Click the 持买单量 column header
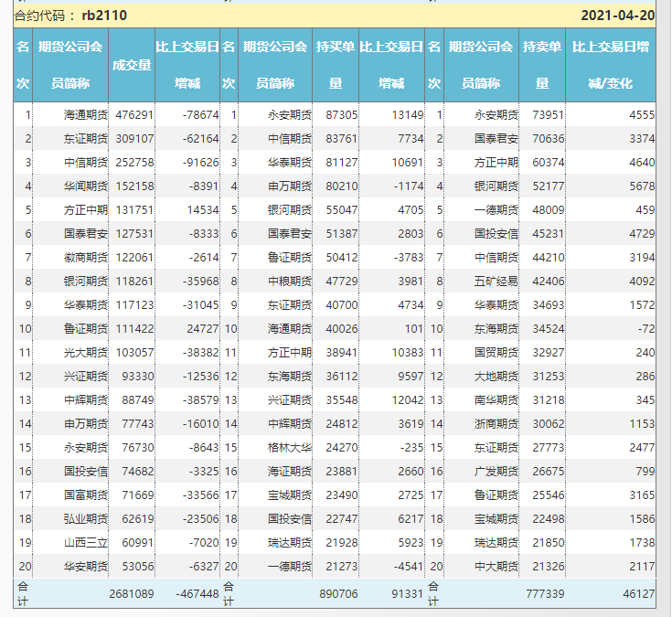 click(x=336, y=65)
